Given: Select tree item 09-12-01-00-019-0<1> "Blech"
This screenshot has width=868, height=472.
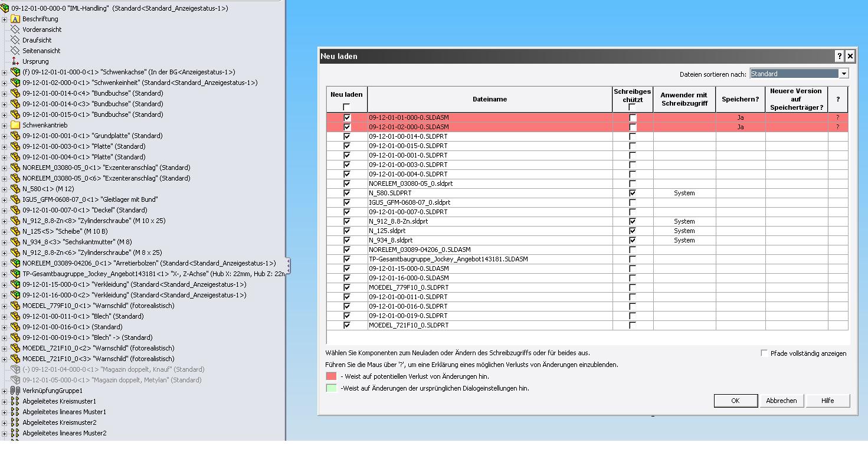Looking at the screenshot, I should [x=87, y=337].
